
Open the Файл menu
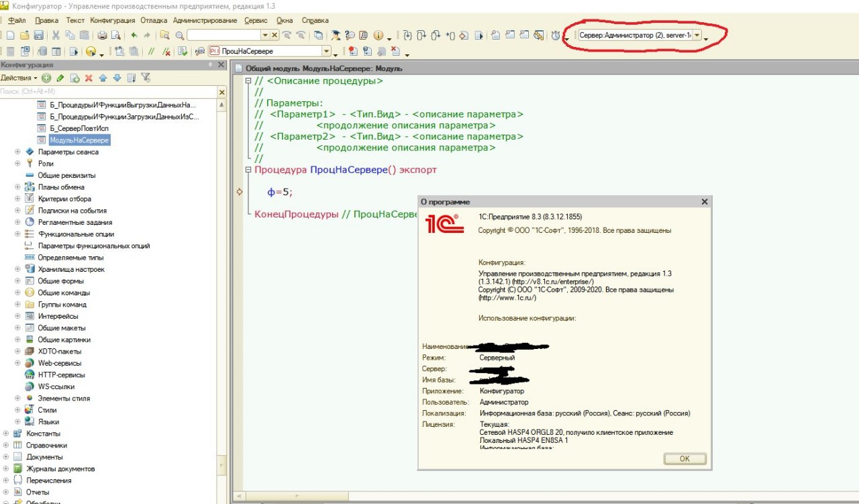(x=17, y=20)
